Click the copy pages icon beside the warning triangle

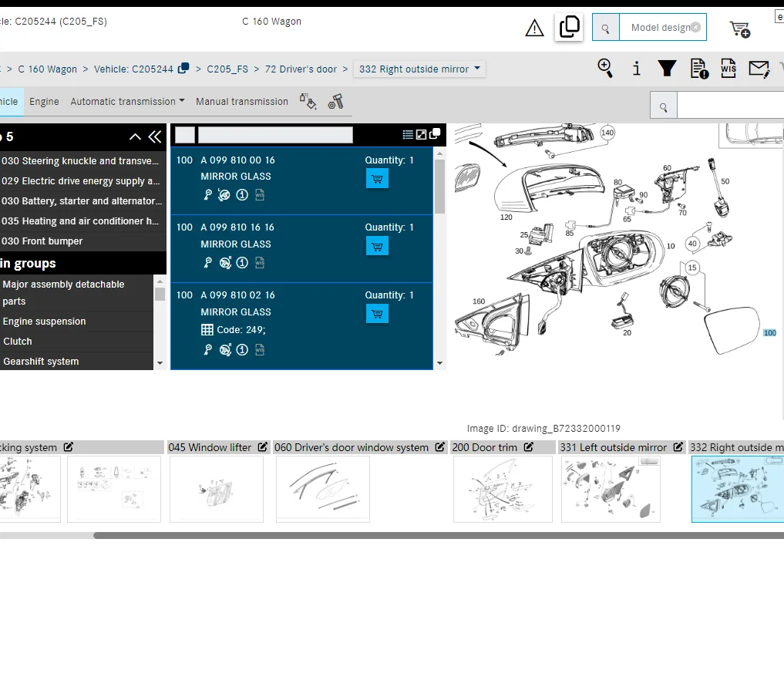coord(569,26)
